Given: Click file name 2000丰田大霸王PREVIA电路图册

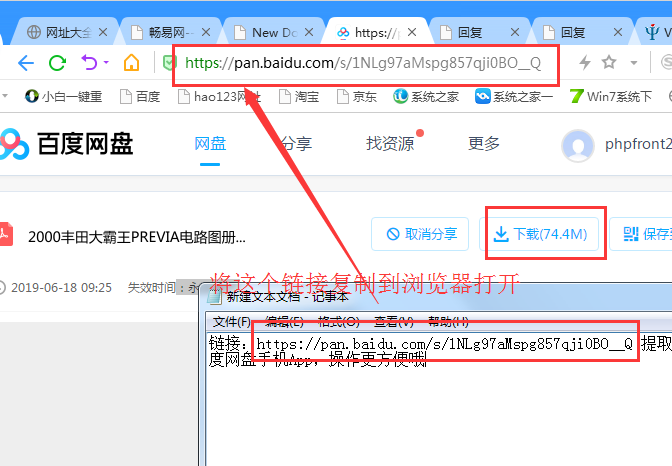Looking at the screenshot, I should coord(137,237).
